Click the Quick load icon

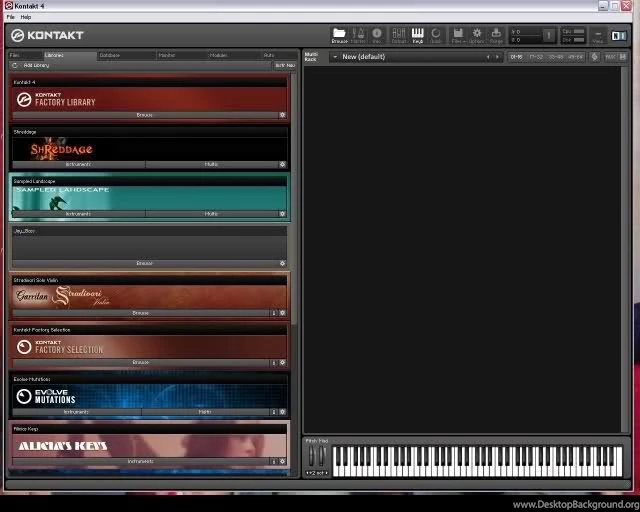(x=436, y=36)
